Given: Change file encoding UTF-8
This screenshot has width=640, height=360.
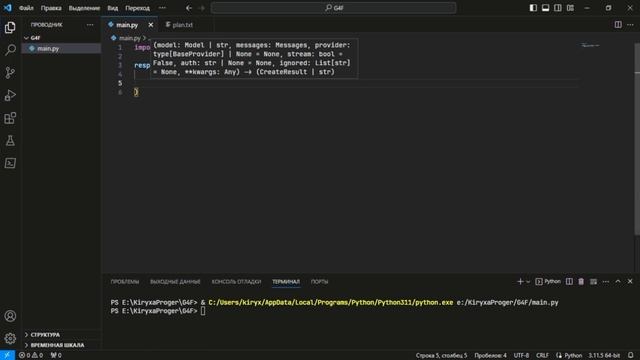Looking at the screenshot, I should point(521,356).
